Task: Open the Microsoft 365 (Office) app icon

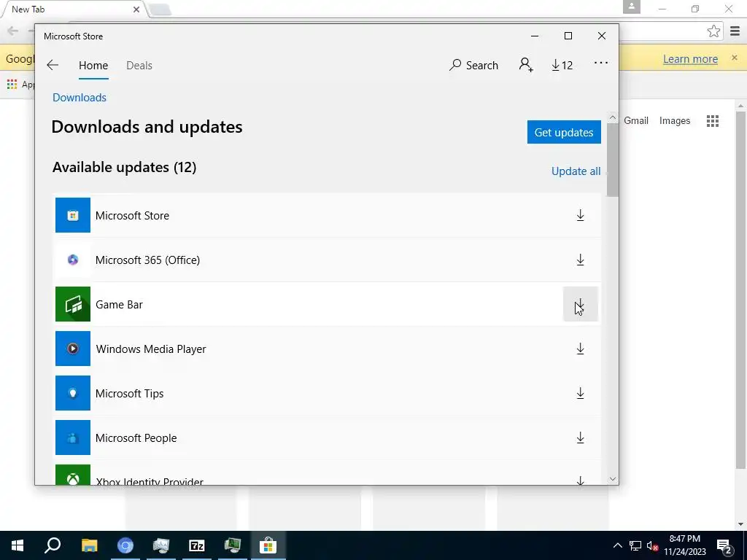Action: (x=73, y=260)
